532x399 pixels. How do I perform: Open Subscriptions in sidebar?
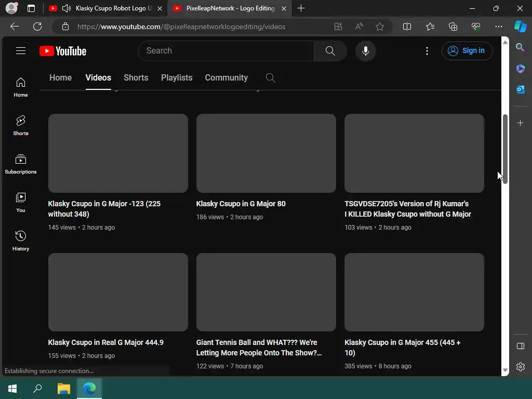(x=21, y=164)
